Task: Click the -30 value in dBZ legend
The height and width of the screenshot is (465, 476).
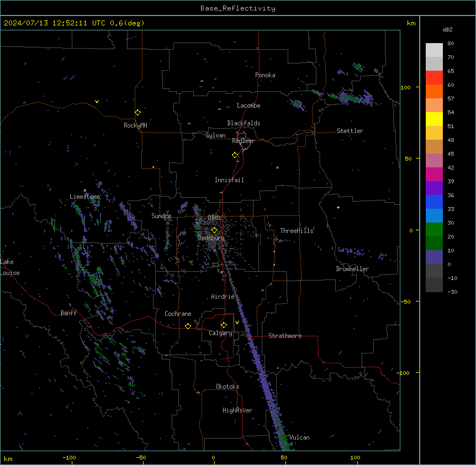Action: [x=452, y=292]
